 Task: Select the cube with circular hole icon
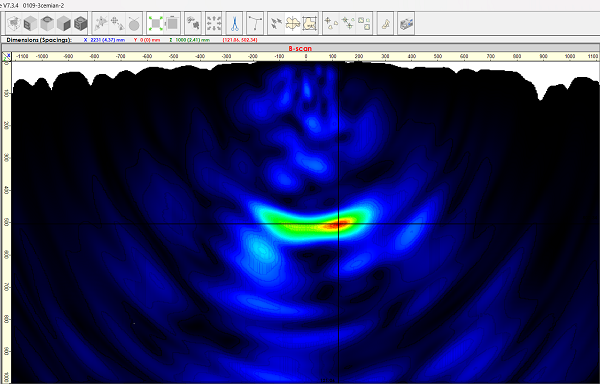[47, 24]
